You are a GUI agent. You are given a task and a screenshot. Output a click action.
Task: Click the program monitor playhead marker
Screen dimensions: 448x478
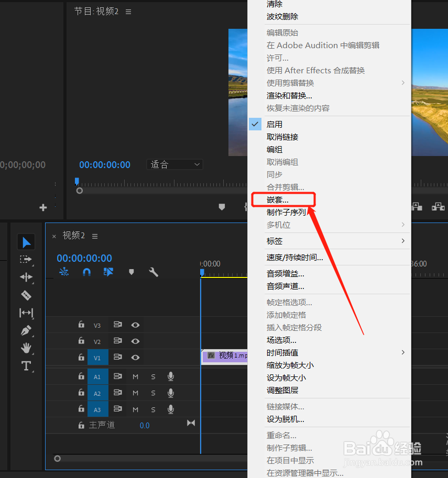point(77,182)
